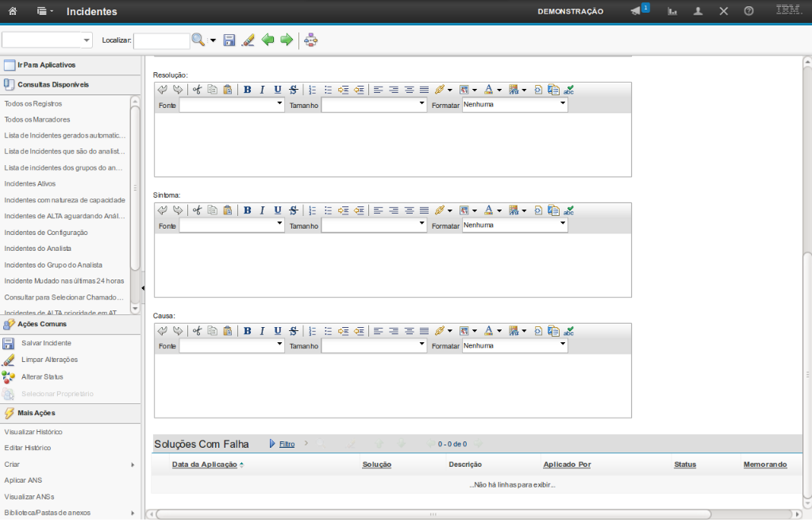This screenshot has height=520, width=812.
Task: Click the home icon in the top bar
Action: coord(12,11)
